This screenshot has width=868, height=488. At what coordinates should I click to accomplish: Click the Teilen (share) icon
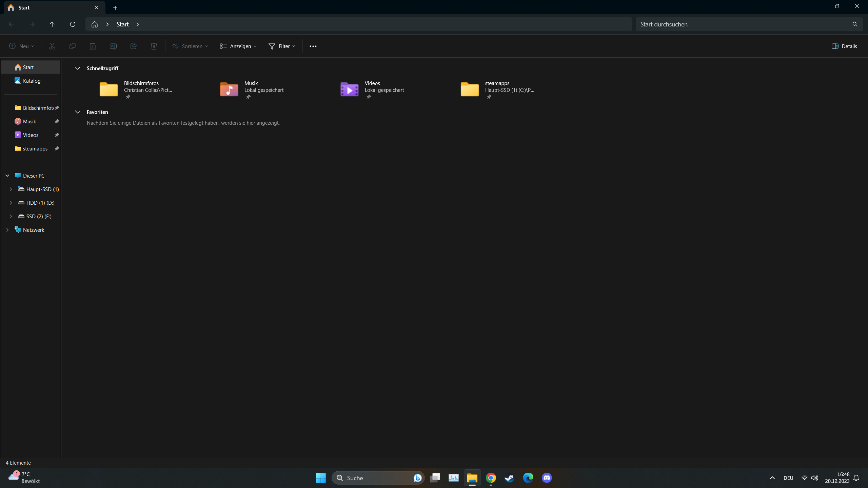pos(133,46)
